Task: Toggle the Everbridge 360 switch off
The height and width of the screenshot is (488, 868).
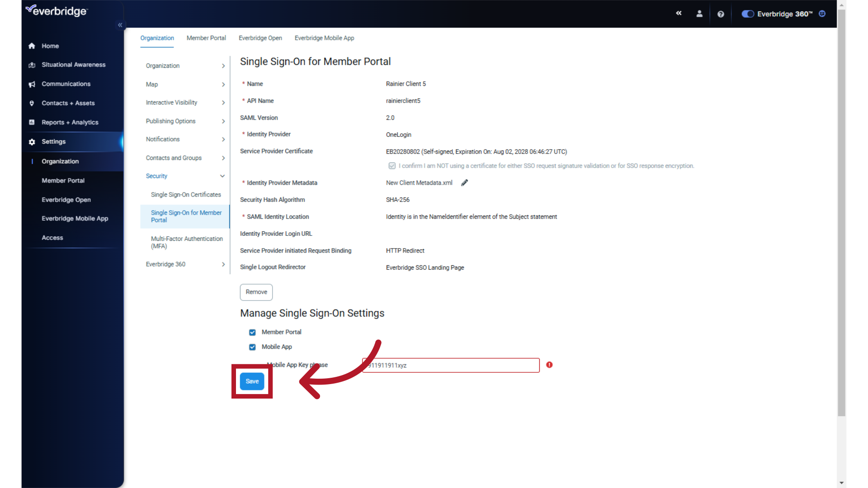Action: pyautogui.click(x=748, y=14)
